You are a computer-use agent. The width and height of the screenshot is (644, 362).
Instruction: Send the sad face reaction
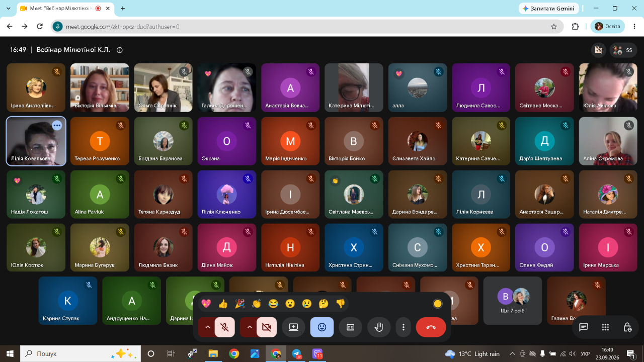307,304
